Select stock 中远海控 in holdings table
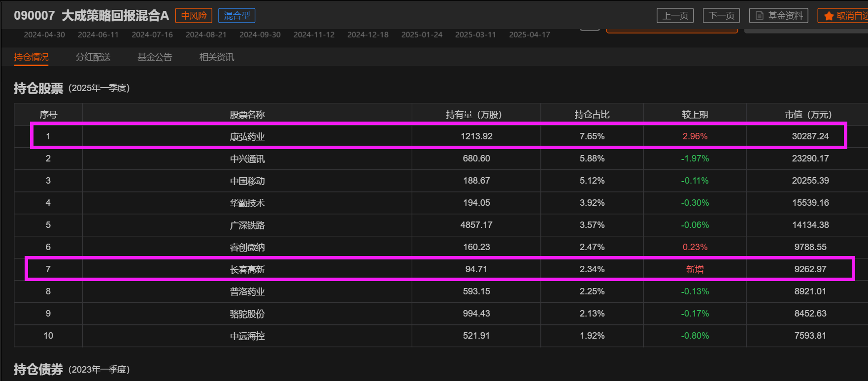The image size is (868, 381). (247, 336)
